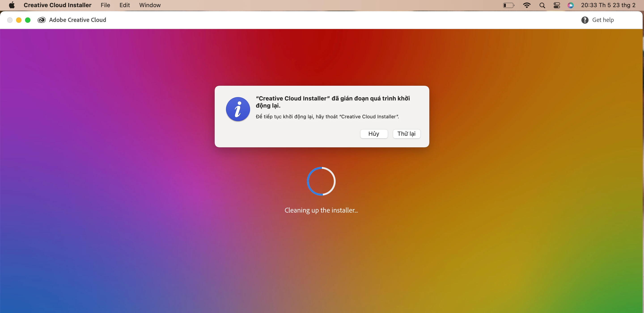Click the date and time clock
Image resolution: width=644 pixels, height=313 pixels.
click(x=608, y=5)
